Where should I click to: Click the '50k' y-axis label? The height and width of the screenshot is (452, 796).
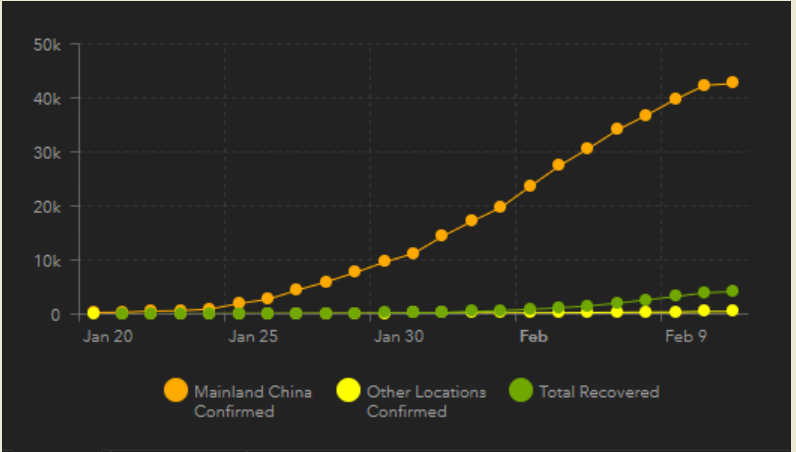coord(47,45)
